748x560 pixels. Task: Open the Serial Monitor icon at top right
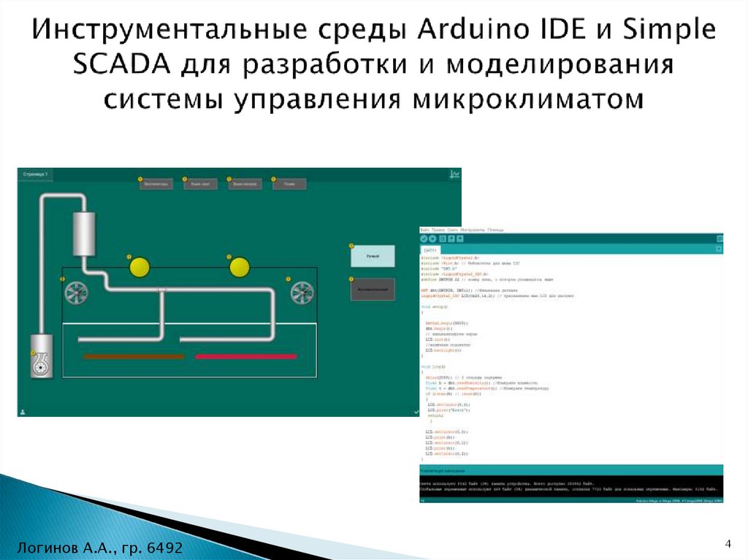pos(720,237)
